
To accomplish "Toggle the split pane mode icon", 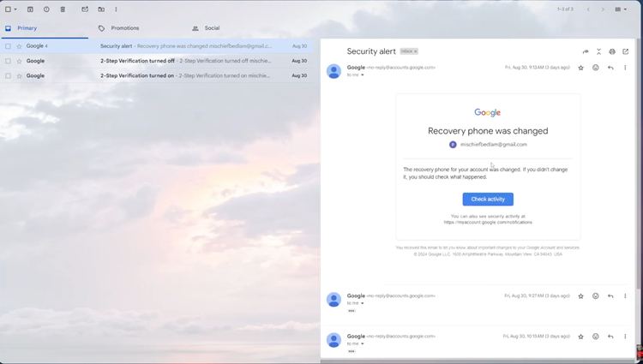I will (x=617, y=9).
